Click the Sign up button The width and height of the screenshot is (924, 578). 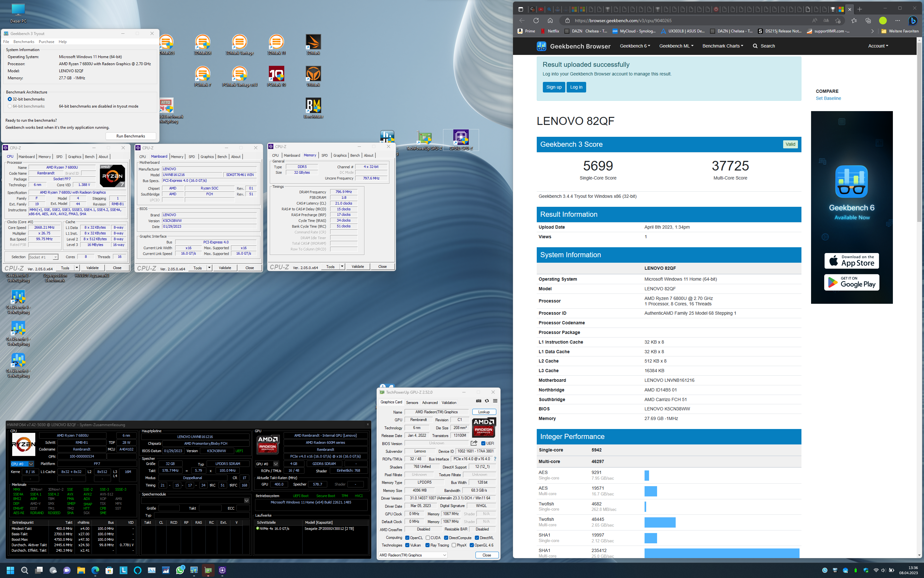click(554, 87)
